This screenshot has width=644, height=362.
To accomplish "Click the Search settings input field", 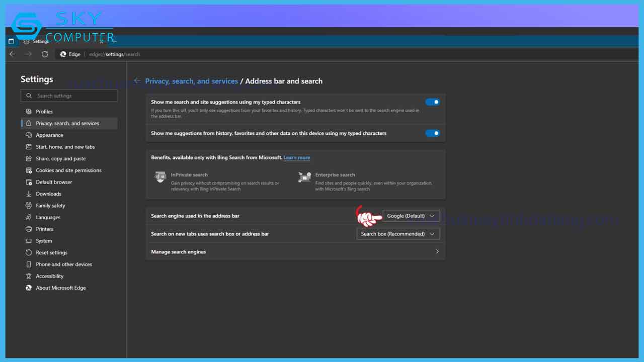I will [x=69, y=96].
